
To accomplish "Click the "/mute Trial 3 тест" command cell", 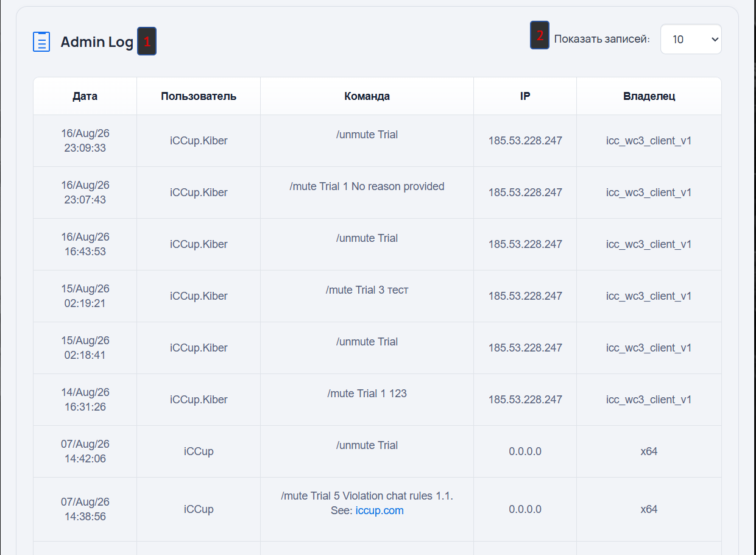I will pyautogui.click(x=367, y=296).
